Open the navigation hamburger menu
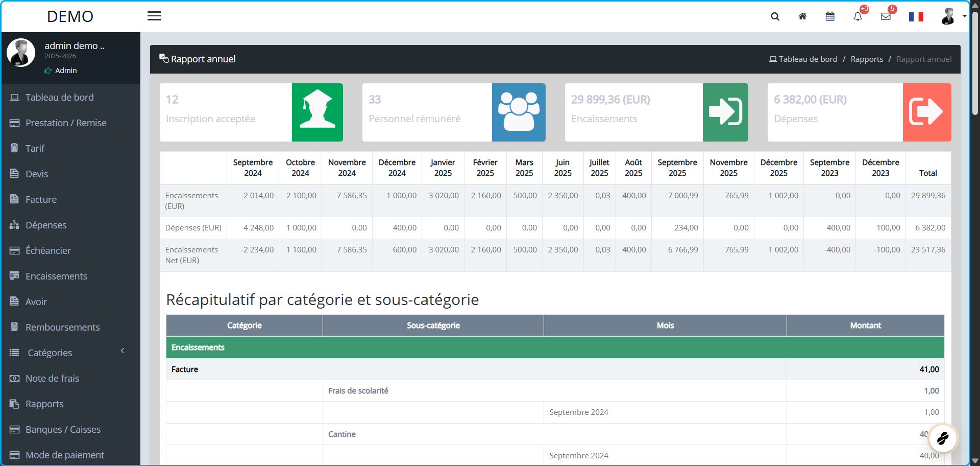Viewport: 980px width, 466px height. [x=154, y=16]
